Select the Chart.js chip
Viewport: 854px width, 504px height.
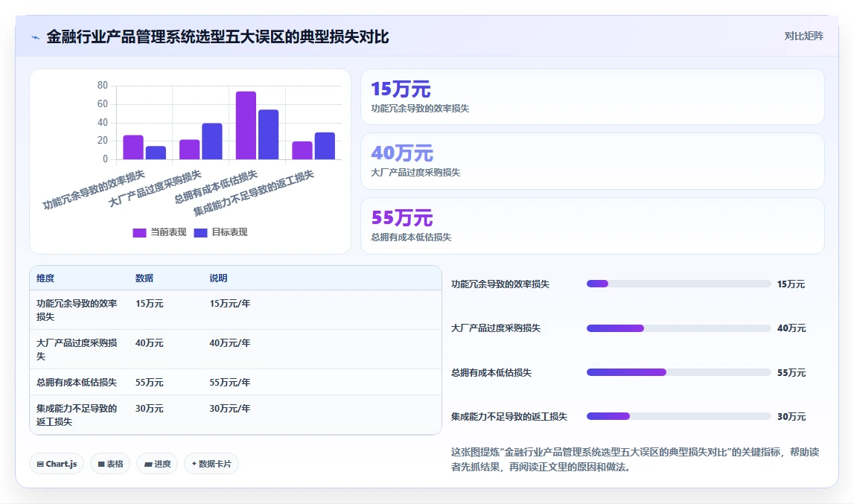tap(57, 464)
